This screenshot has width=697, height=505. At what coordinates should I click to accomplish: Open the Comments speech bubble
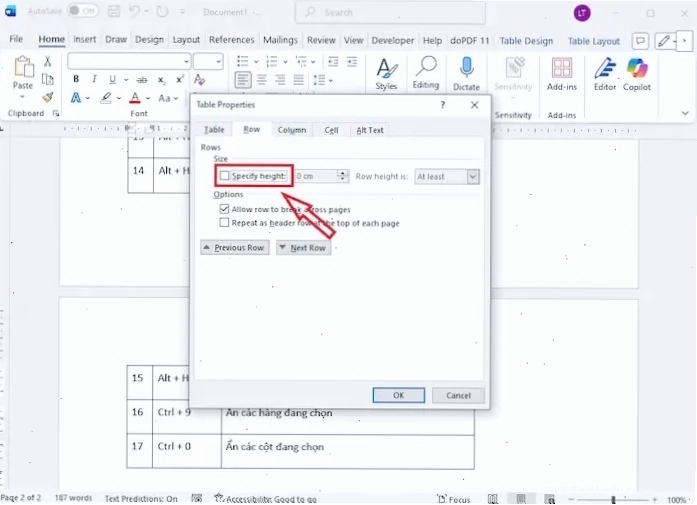(640, 41)
